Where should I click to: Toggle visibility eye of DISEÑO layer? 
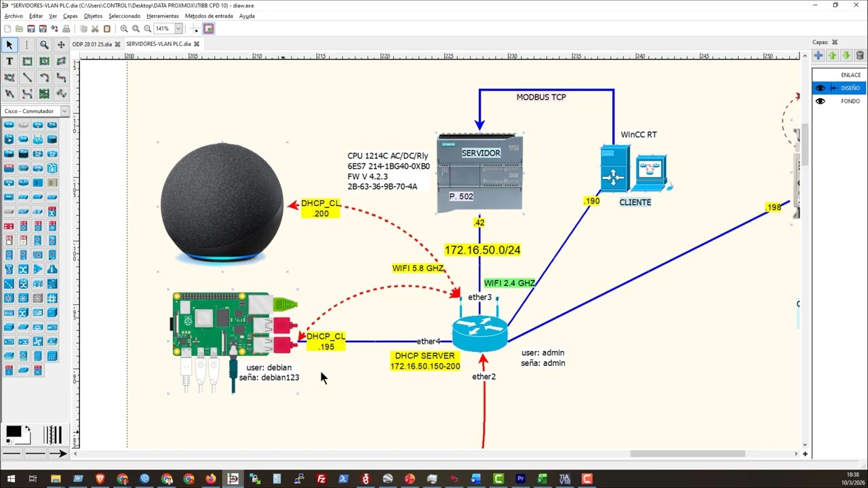(x=821, y=88)
